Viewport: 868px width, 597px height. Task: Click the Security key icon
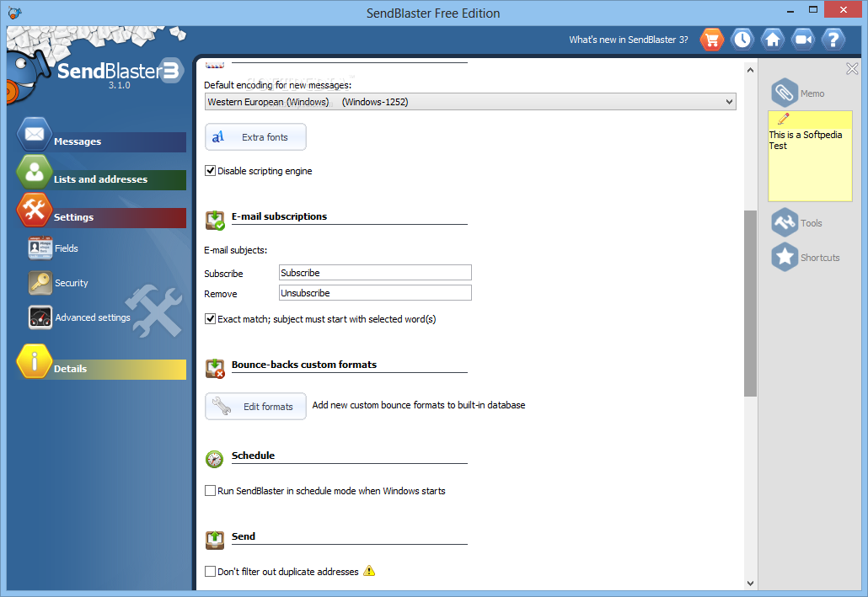[40, 283]
